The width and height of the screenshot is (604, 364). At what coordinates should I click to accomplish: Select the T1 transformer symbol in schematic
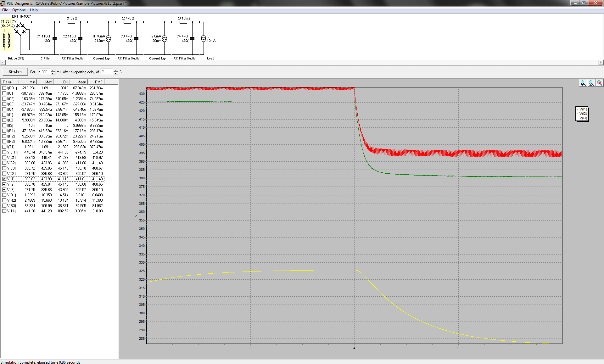pos(7,39)
